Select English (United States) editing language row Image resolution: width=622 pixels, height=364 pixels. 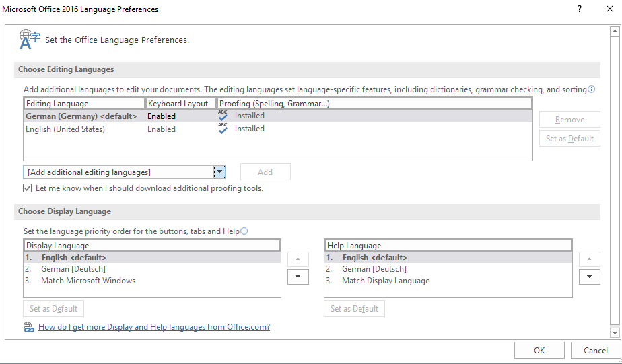click(x=277, y=129)
